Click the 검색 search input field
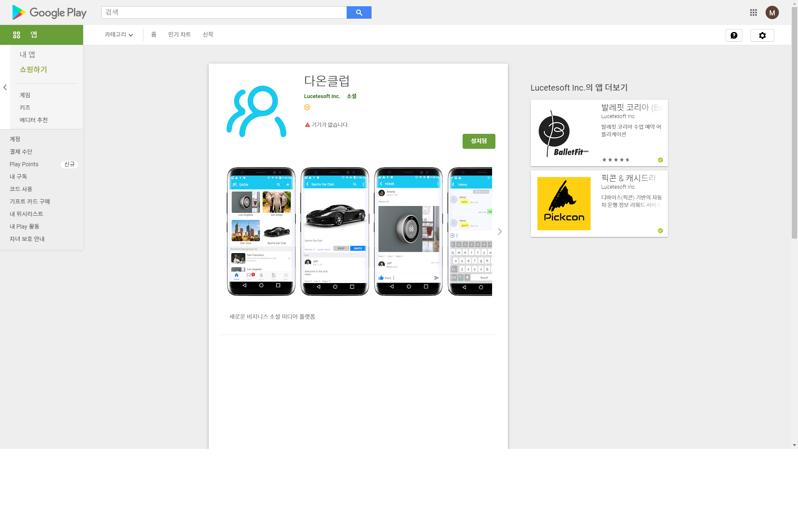 click(x=224, y=12)
